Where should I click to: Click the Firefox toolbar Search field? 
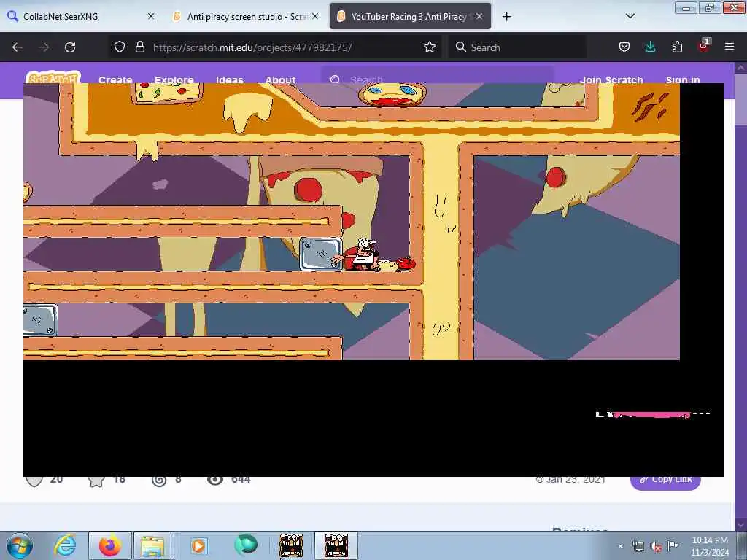click(x=518, y=47)
